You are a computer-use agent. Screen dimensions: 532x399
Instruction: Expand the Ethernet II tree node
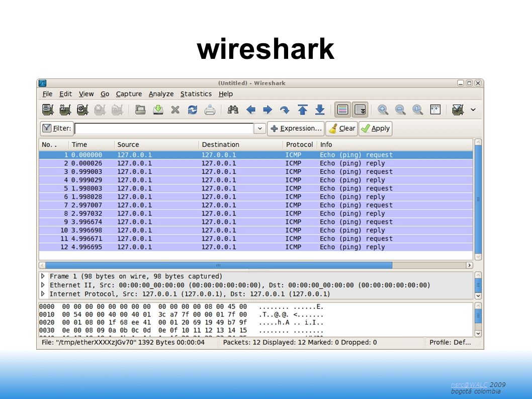(43, 285)
